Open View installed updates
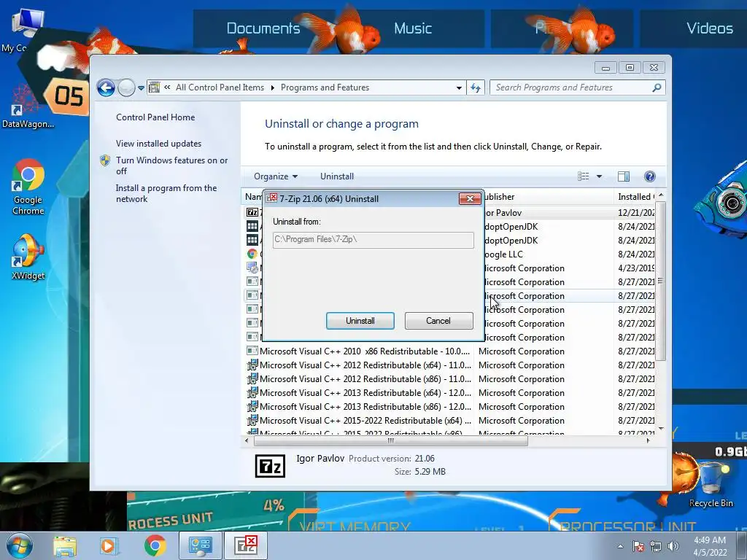 (158, 144)
